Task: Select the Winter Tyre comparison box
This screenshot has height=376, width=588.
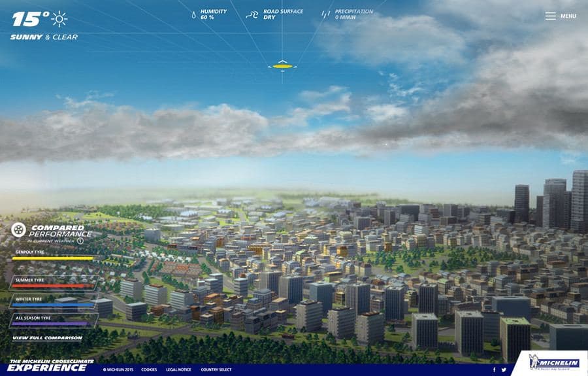Action: (x=54, y=301)
